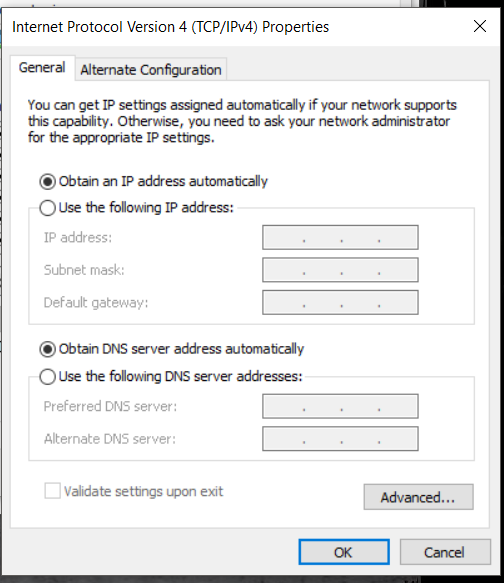Close the IPv4 Properties window with the X icon
Screen dimensions: 504x583
point(480,26)
